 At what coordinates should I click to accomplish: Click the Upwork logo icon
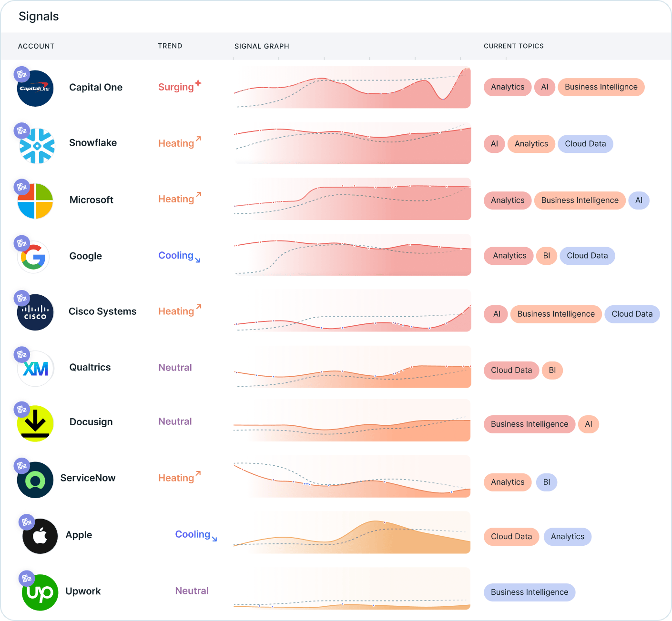click(40, 592)
